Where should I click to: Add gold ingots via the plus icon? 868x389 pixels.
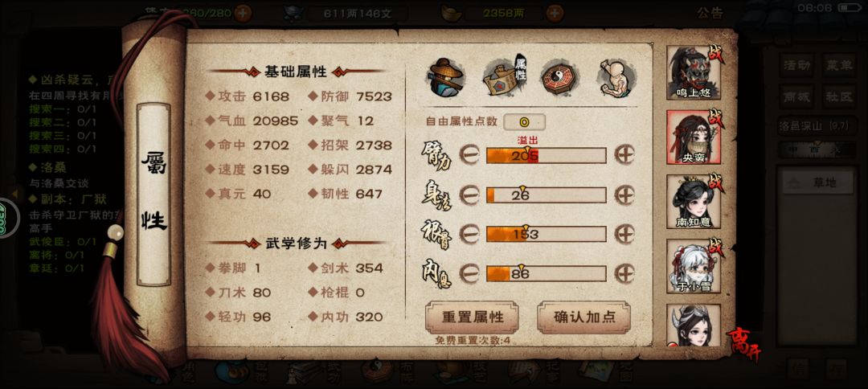pos(555,13)
